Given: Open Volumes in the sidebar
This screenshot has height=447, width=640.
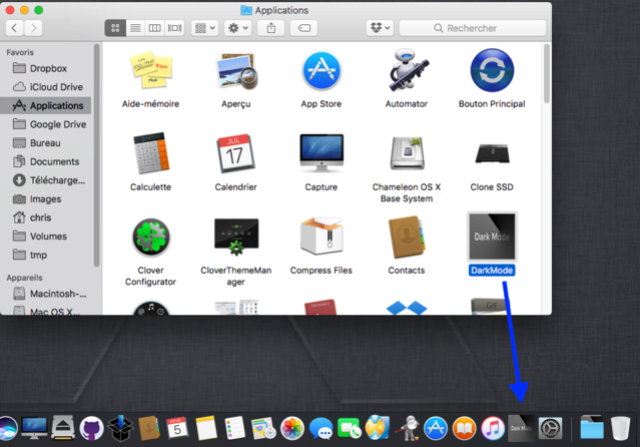Looking at the screenshot, I should click(46, 236).
